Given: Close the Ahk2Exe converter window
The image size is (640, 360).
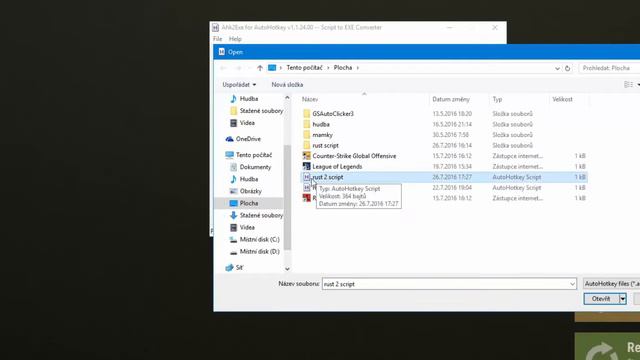Looking at the screenshot, I should (x=495, y=27).
